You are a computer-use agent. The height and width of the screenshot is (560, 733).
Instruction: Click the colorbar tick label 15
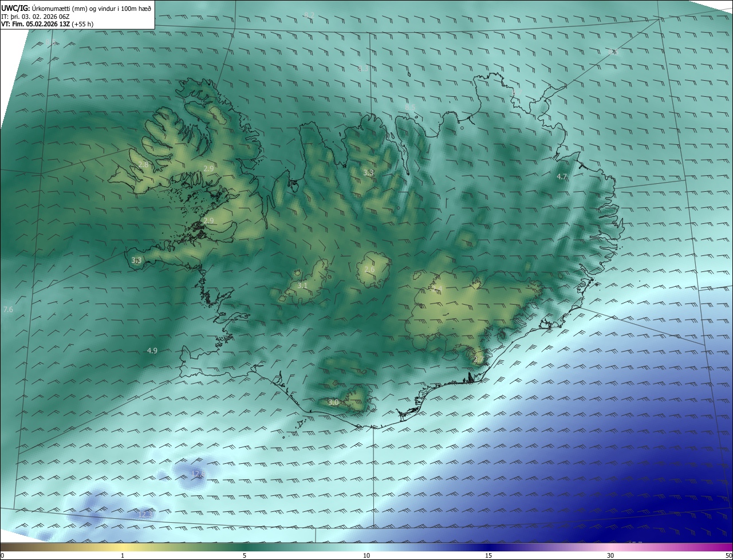pos(488,555)
